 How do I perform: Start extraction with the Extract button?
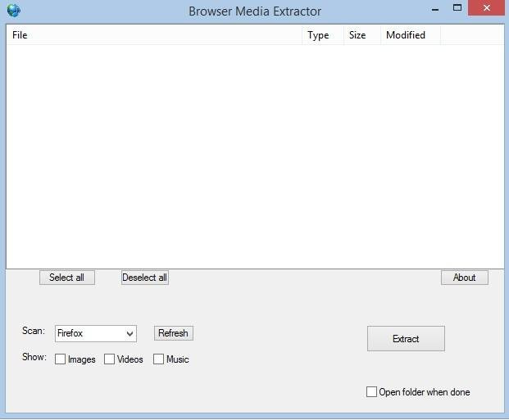(406, 339)
